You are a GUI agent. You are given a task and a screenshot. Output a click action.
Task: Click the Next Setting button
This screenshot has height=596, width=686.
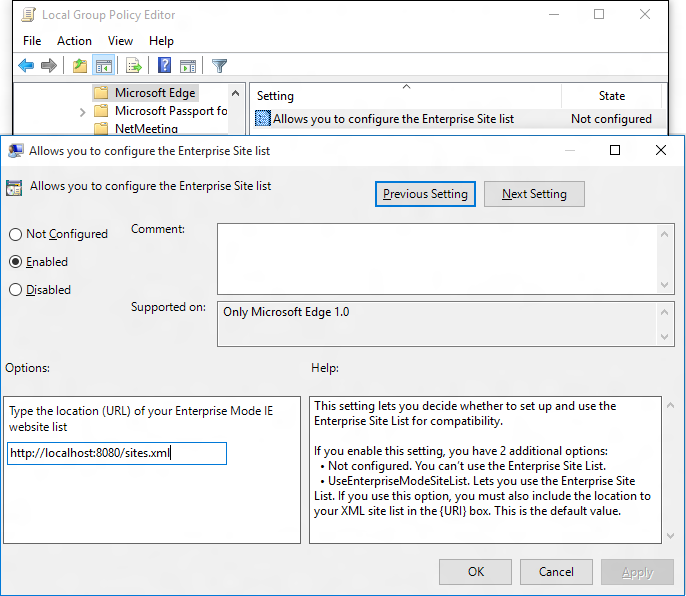pyautogui.click(x=534, y=194)
